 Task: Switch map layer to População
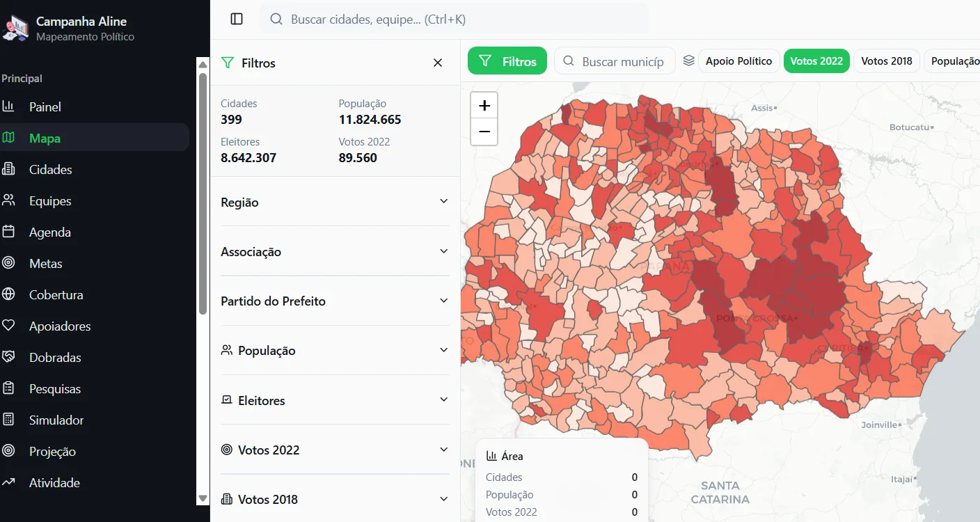pyautogui.click(x=952, y=61)
